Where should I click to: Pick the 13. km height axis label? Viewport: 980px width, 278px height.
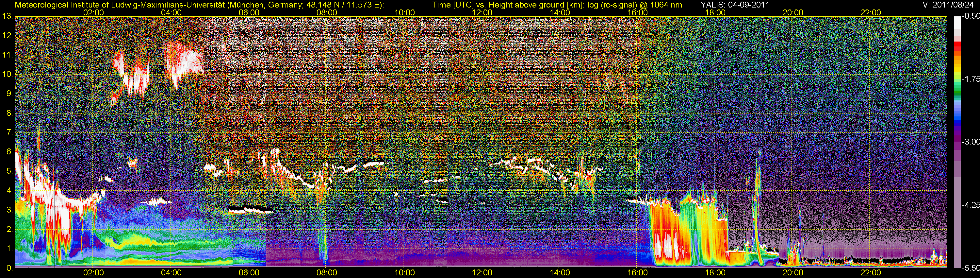[7, 16]
